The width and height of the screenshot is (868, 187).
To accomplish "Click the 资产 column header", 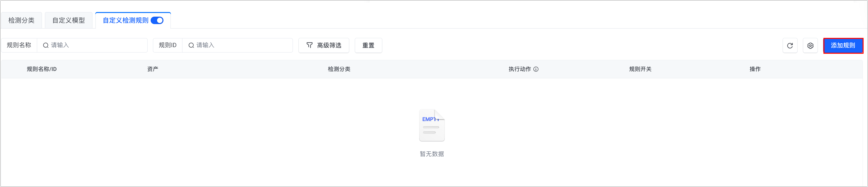I will tap(153, 69).
